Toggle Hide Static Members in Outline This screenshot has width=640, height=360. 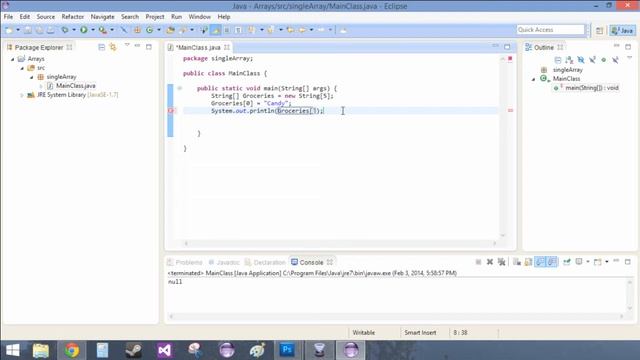click(592, 60)
